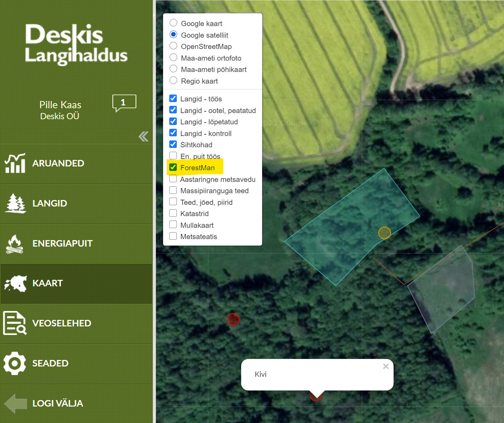The height and width of the screenshot is (423, 504).
Task: Click the Aruanded chart icon
Action: [15, 163]
